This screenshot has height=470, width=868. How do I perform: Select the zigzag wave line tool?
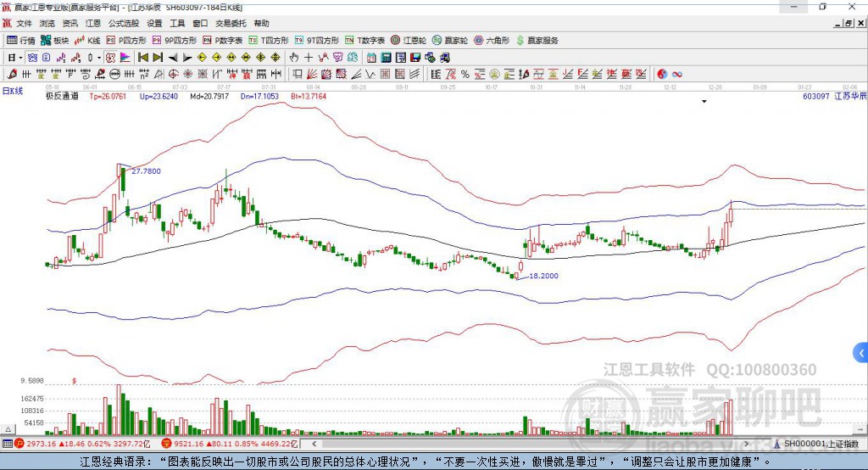click(x=370, y=74)
